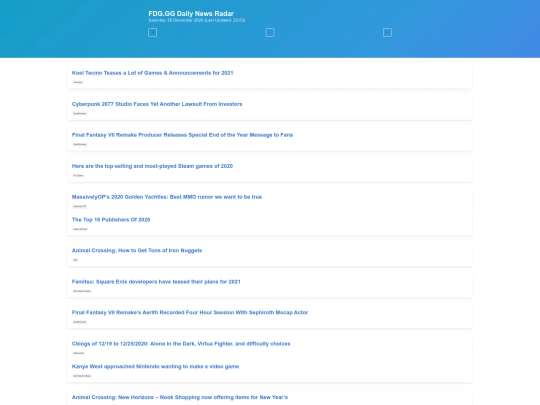The image size is (540, 405).
Task: Read Final Fantasy VII Remake Producer message article
Action: (182, 135)
